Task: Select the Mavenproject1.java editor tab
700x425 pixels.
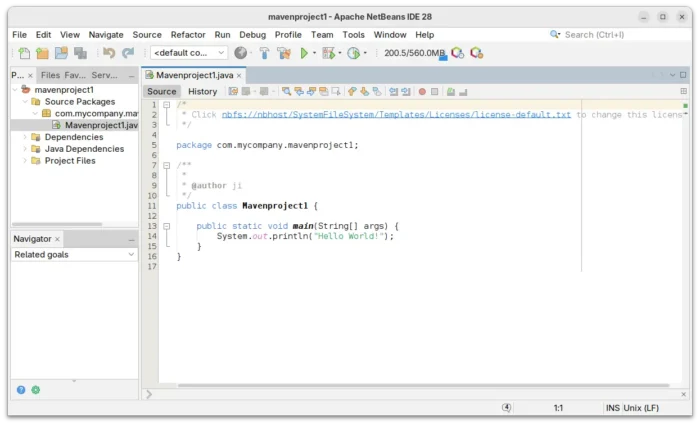Action: click(194, 75)
